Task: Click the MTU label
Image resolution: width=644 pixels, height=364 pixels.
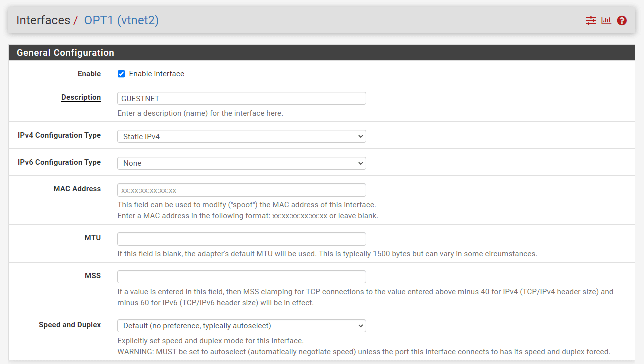Action: pos(93,238)
